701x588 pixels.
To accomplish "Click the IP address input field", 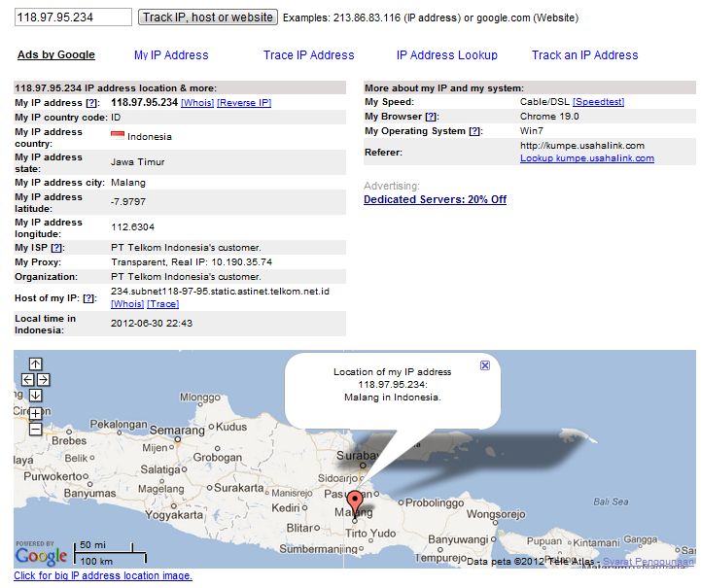I will 73,17.
